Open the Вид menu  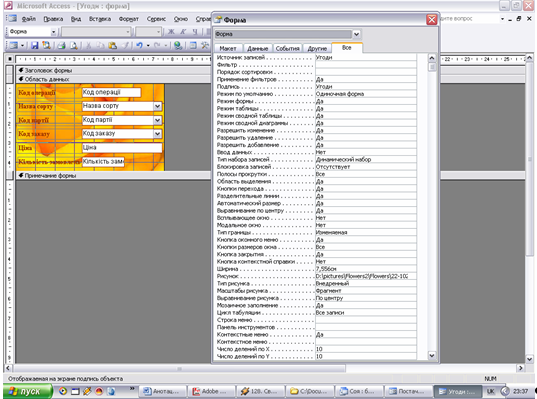76,19
